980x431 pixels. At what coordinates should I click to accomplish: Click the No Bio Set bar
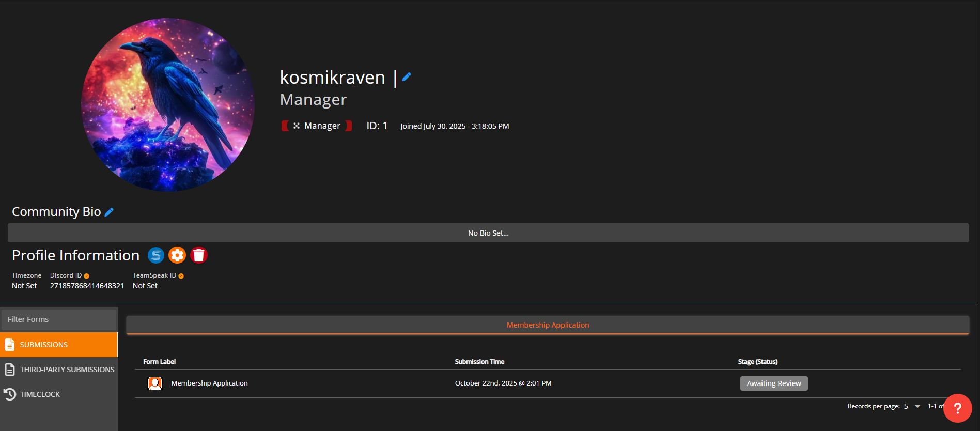coord(488,233)
